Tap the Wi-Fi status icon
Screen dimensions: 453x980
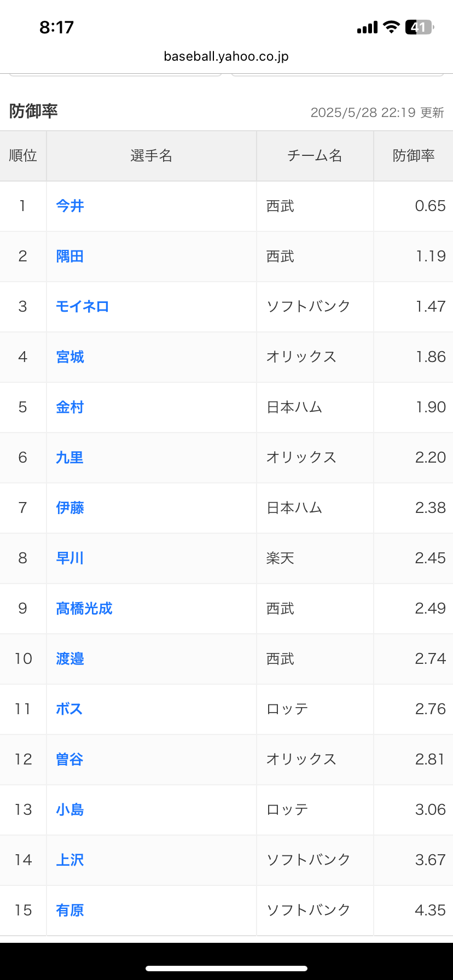pos(391,27)
